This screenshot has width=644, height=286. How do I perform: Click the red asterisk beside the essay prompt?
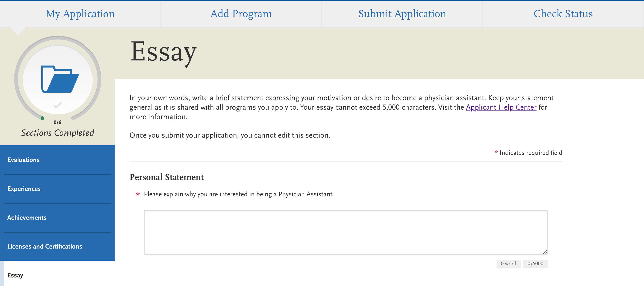pos(138,194)
